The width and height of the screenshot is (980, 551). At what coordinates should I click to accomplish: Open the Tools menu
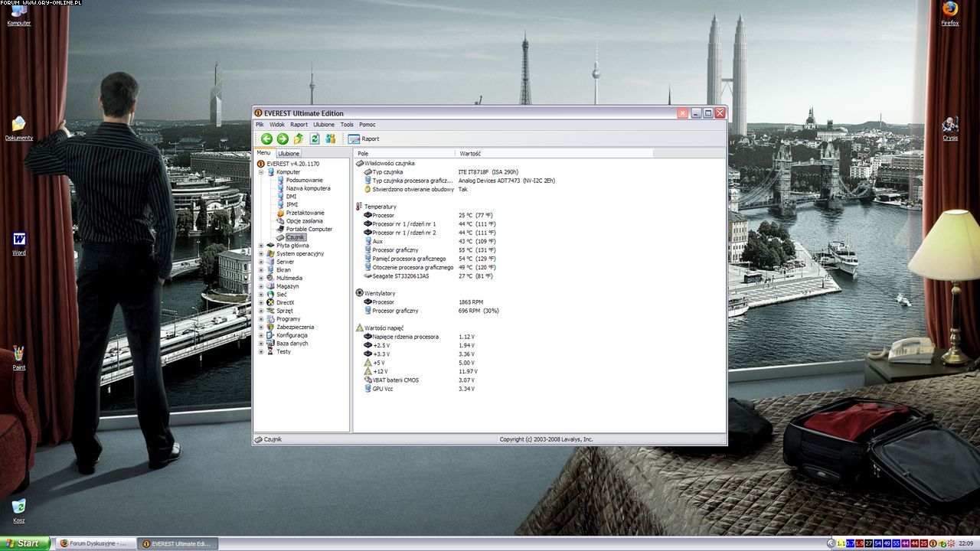coord(347,125)
